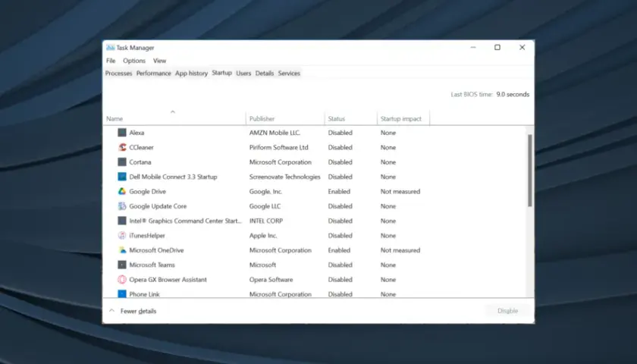Click Enabled status in Google Drive row
Image resolution: width=637 pixels, height=364 pixels.
coord(339,191)
